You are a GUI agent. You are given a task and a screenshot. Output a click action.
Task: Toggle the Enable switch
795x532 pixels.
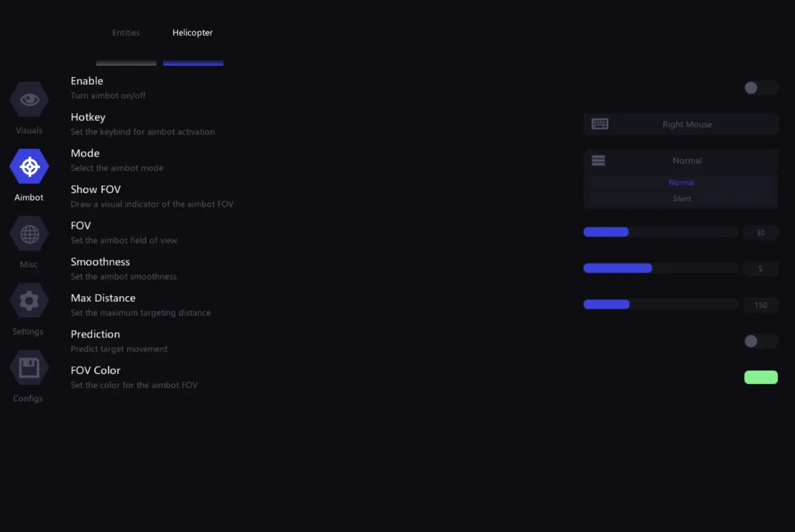click(761, 88)
